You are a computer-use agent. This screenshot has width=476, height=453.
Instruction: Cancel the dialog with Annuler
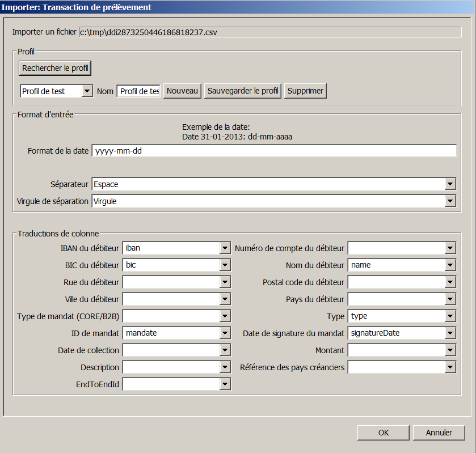[439, 433]
